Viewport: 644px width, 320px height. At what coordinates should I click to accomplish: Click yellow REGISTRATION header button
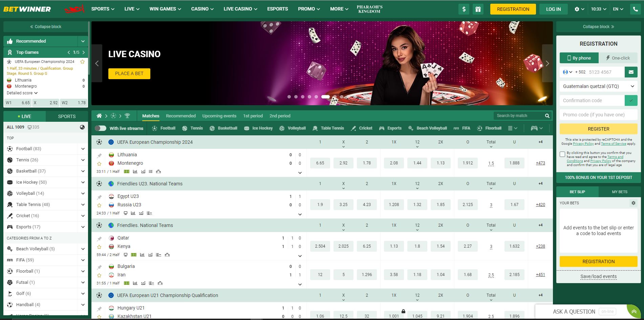[x=513, y=9]
